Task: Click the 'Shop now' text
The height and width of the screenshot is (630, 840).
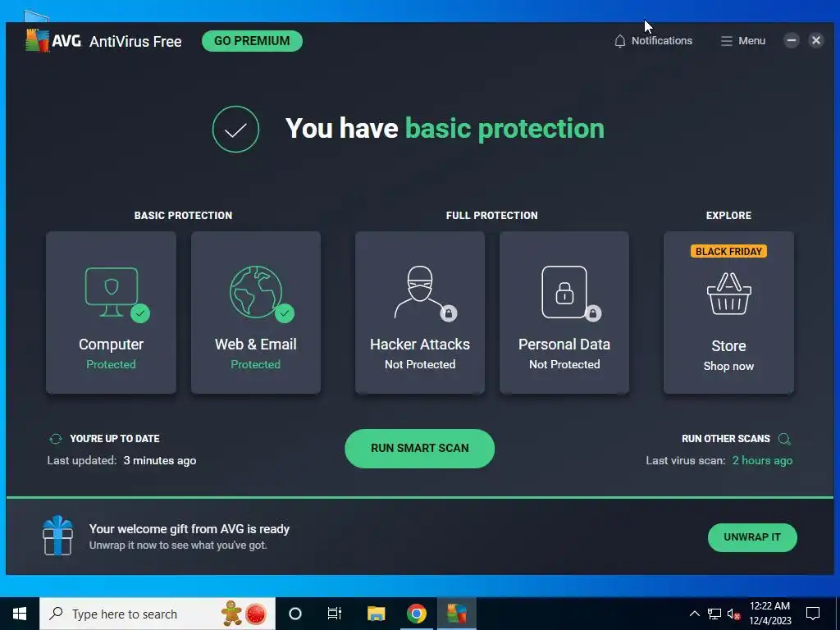Action: [728, 366]
